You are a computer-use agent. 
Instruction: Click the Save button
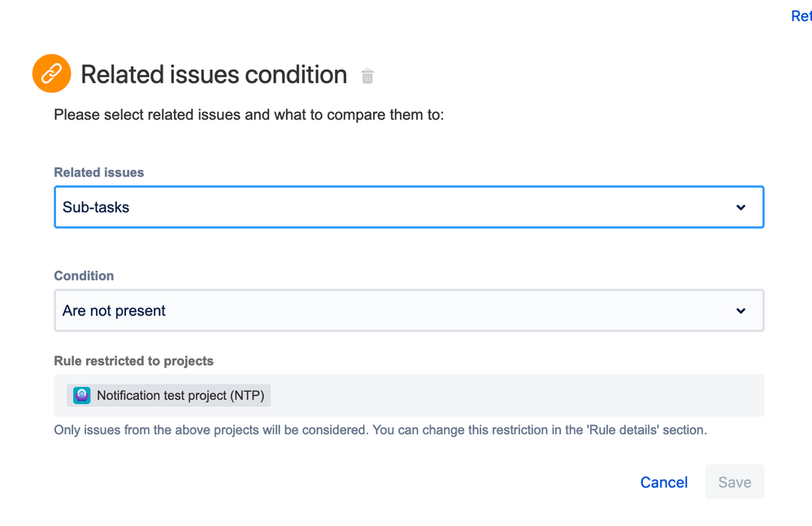(x=734, y=482)
